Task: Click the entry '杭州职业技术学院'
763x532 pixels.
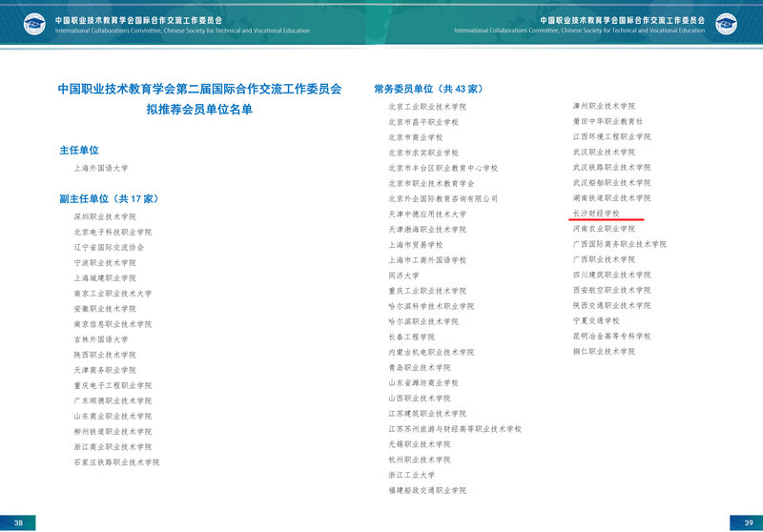Action: (x=420, y=460)
